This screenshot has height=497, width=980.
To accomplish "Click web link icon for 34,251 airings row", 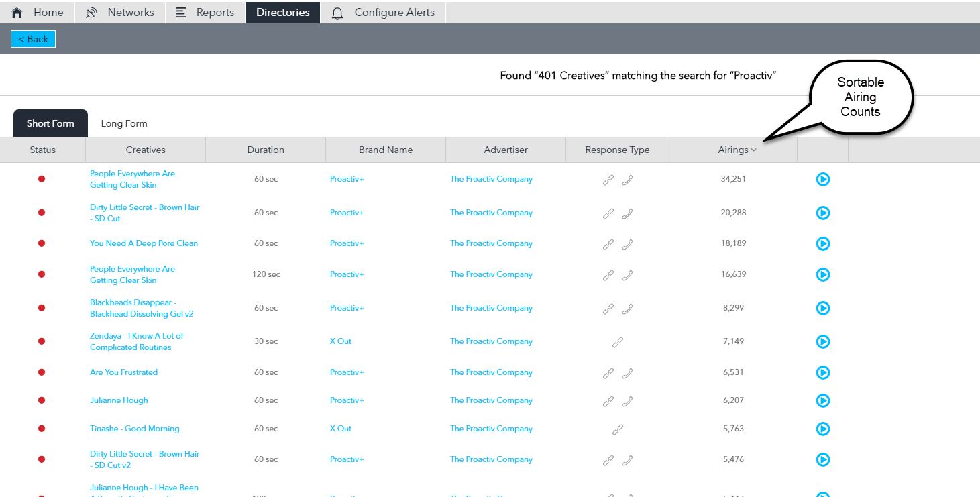I will coord(608,180).
